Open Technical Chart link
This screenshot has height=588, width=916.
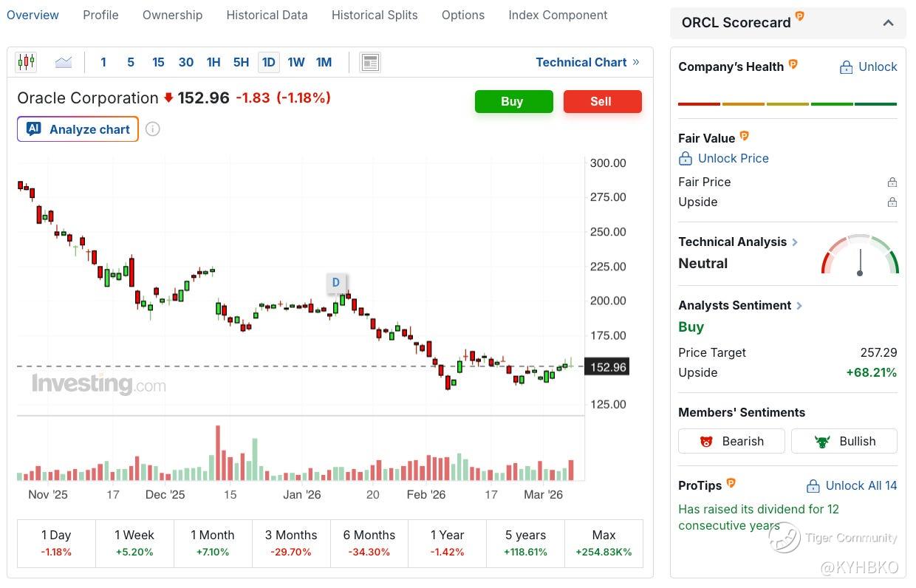588,62
